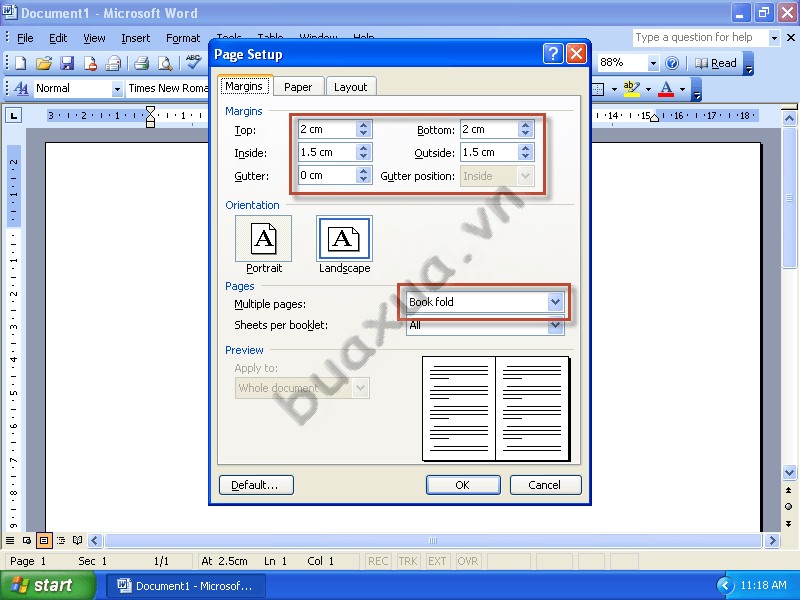Screen dimensions: 800x600
Task: Increase the Top margin with up spinner
Action: tap(363, 125)
